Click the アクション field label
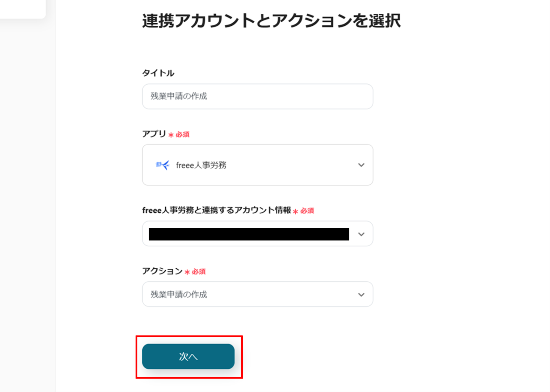 coord(162,271)
